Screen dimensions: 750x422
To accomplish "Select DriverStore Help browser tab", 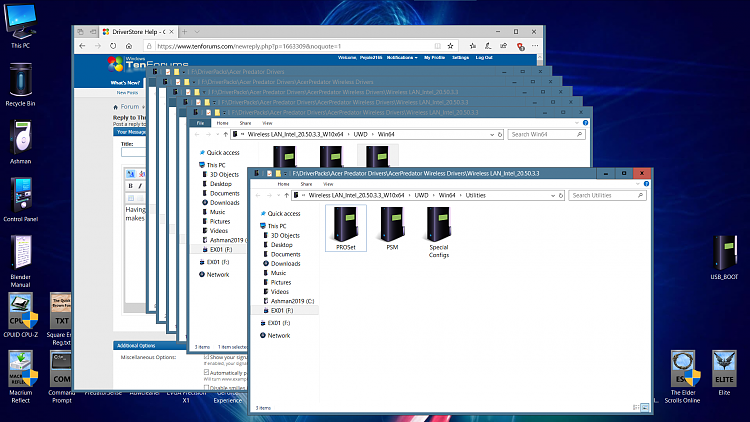I will point(138,32).
